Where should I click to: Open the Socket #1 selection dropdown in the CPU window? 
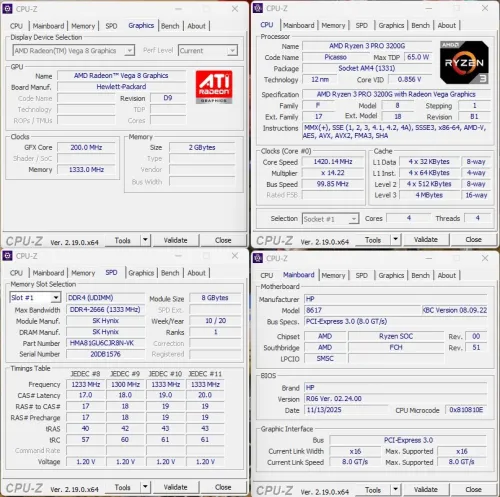(330, 219)
